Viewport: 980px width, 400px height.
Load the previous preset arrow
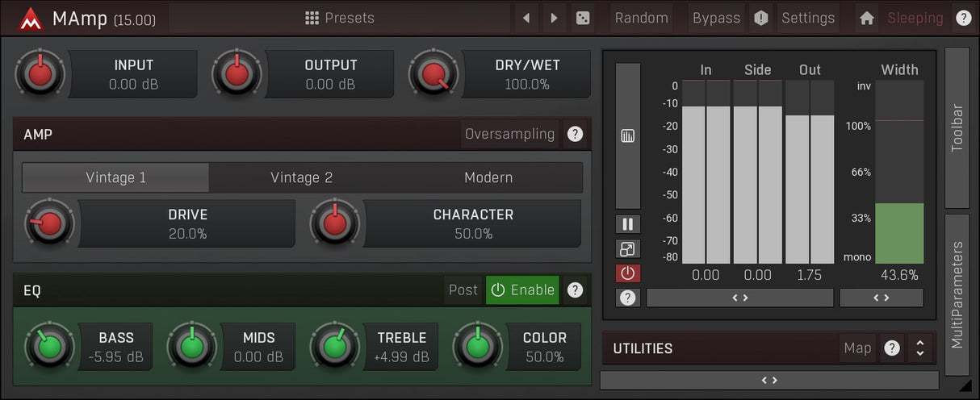pos(526,18)
